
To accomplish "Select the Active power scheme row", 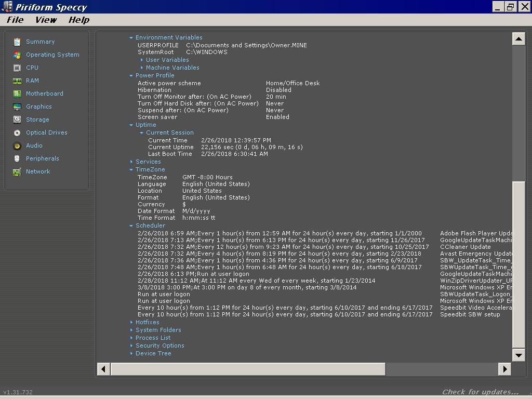I will point(229,84).
